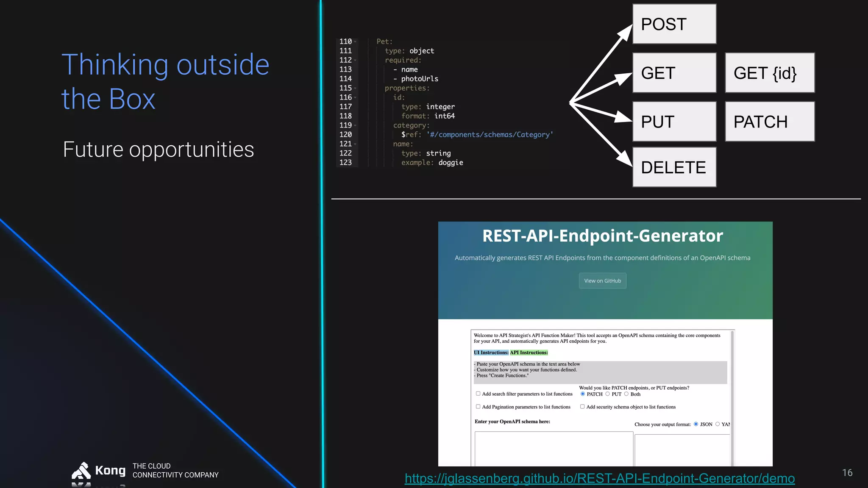The width and height of the screenshot is (868, 488).
Task: Switch to the UI Instructions tab
Action: pyautogui.click(x=491, y=352)
